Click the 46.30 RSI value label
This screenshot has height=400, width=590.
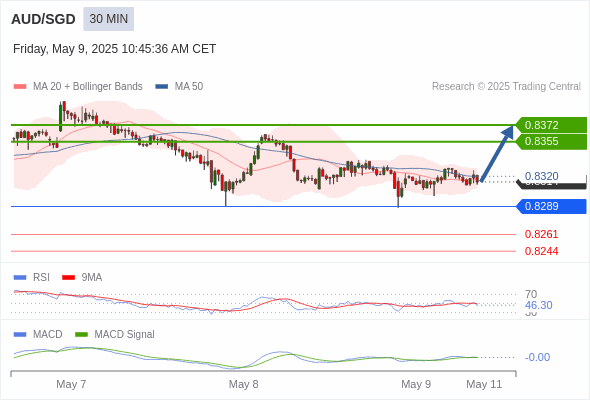click(538, 305)
